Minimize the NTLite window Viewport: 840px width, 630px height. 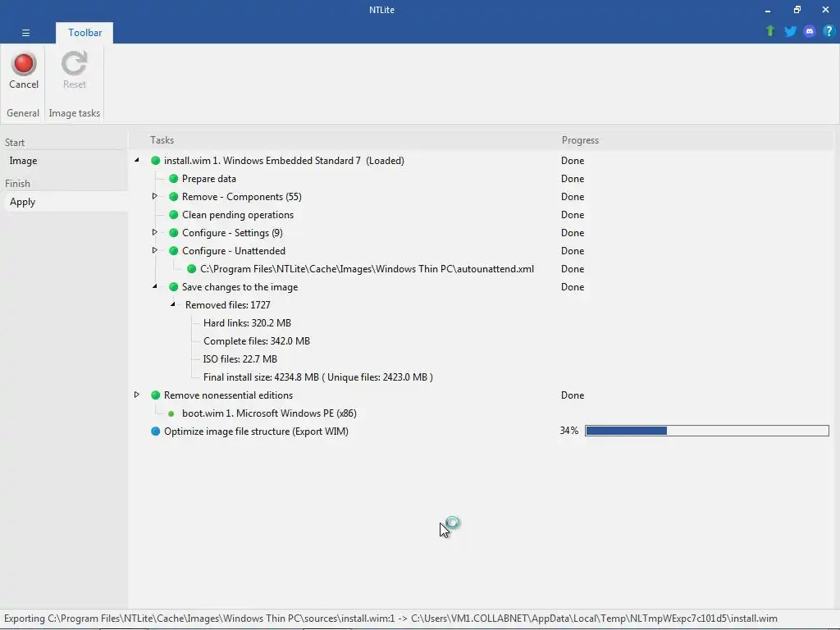[x=768, y=10]
